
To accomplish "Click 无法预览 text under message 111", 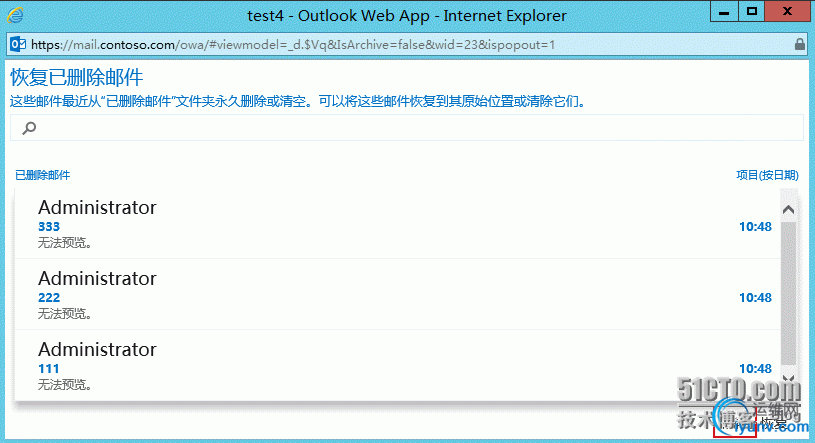I will point(64,385).
